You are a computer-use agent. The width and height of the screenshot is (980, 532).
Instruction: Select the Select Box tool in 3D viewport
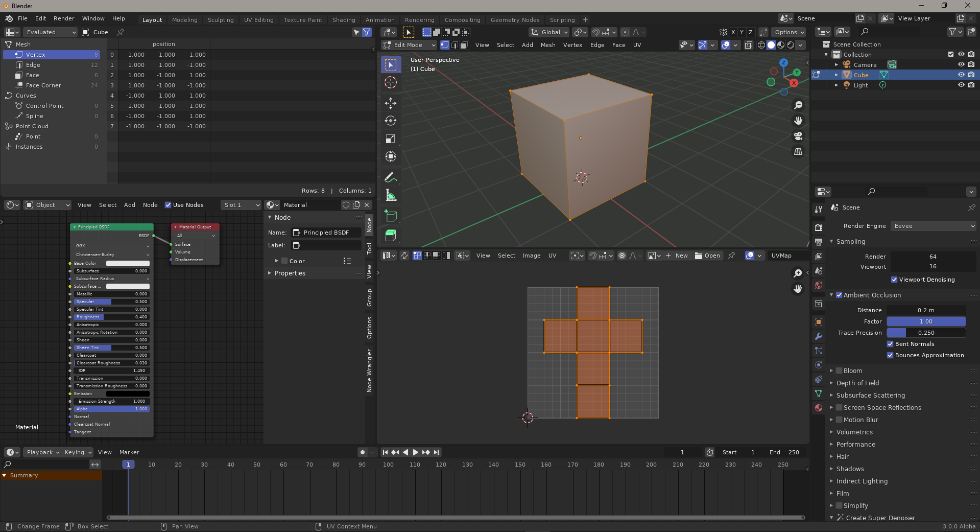click(x=391, y=65)
